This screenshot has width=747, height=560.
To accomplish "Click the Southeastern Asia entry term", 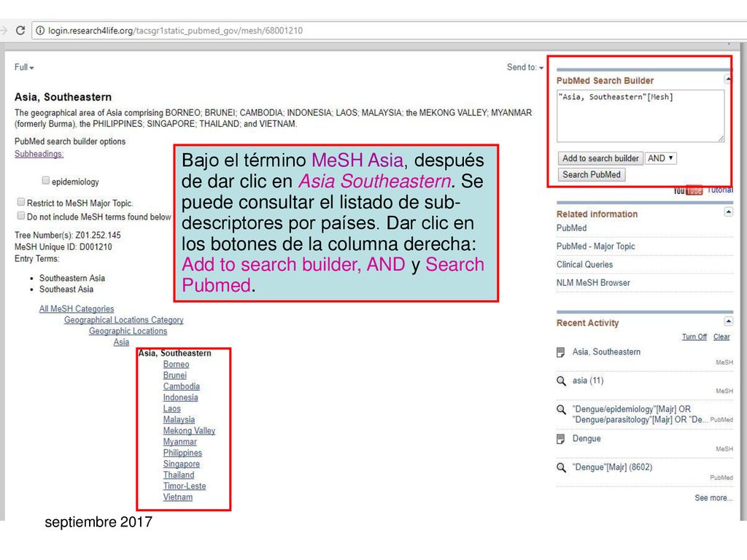I will coord(72,278).
